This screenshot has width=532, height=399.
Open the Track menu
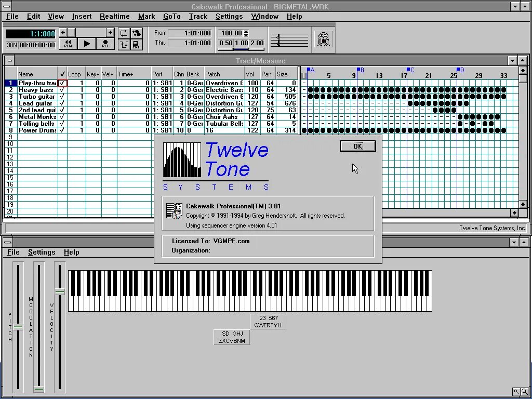point(198,16)
